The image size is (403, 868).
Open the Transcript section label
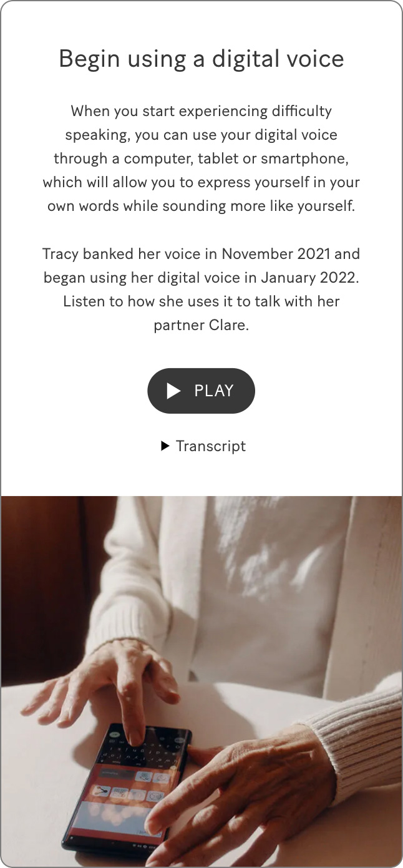[x=211, y=446]
